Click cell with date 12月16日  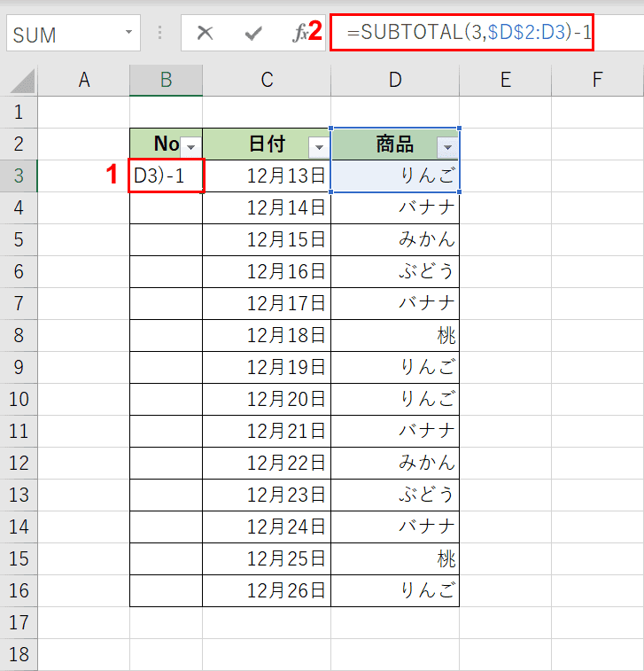point(267,272)
